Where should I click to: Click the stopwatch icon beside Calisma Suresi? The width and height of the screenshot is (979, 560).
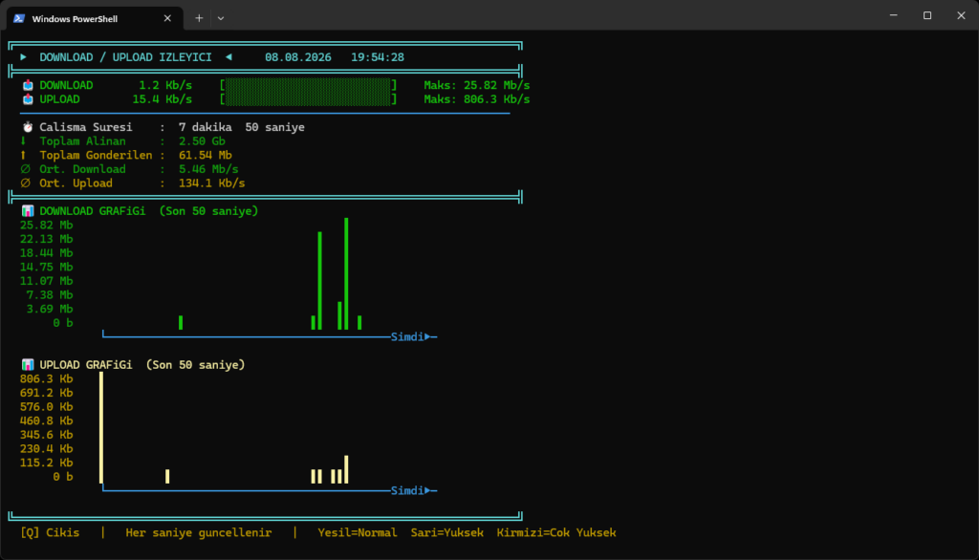pyautogui.click(x=28, y=127)
